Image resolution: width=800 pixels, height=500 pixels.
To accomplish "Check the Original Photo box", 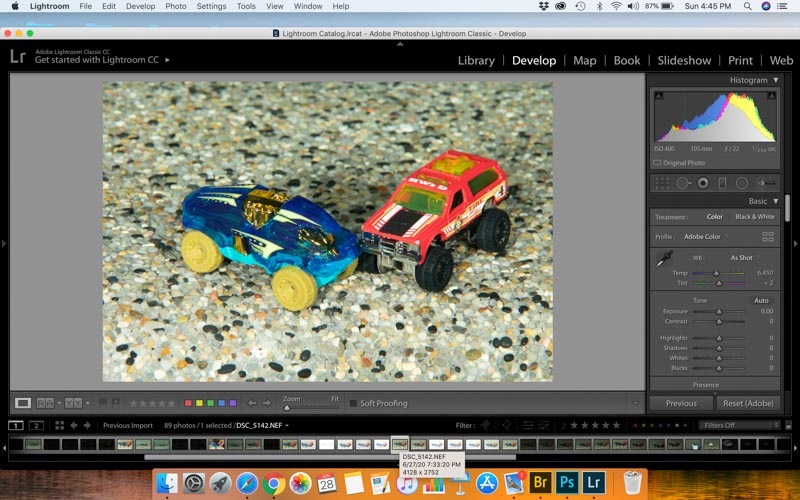I will click(657, 163).
